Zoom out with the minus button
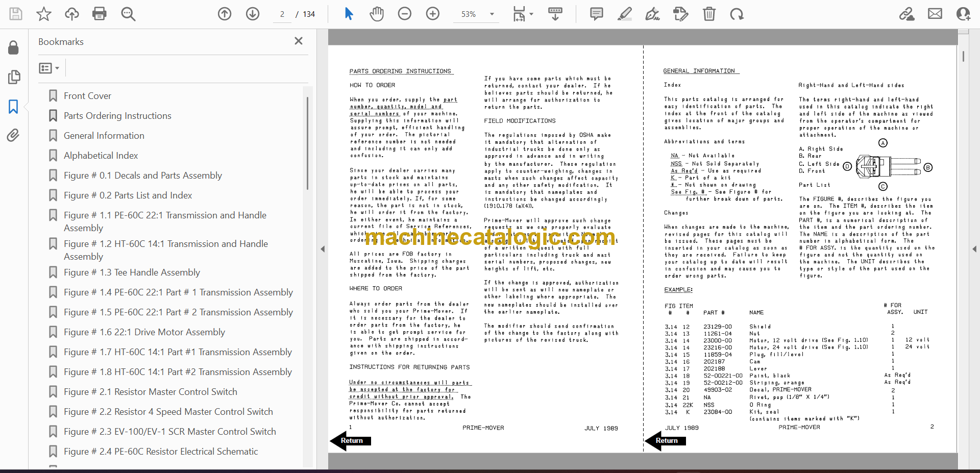This screenshot has width=980, height=473. [405, 14]
